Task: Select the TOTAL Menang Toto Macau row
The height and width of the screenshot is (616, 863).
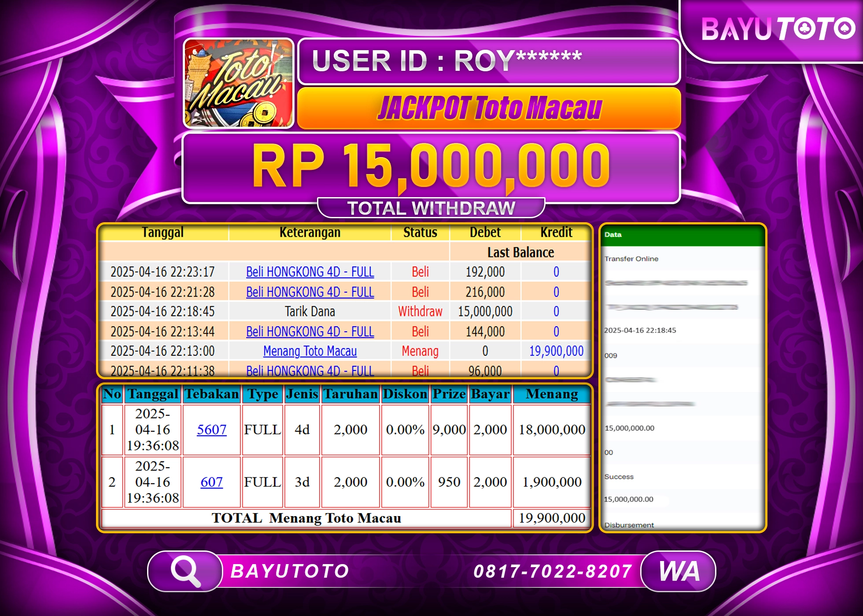Action: 306,518
